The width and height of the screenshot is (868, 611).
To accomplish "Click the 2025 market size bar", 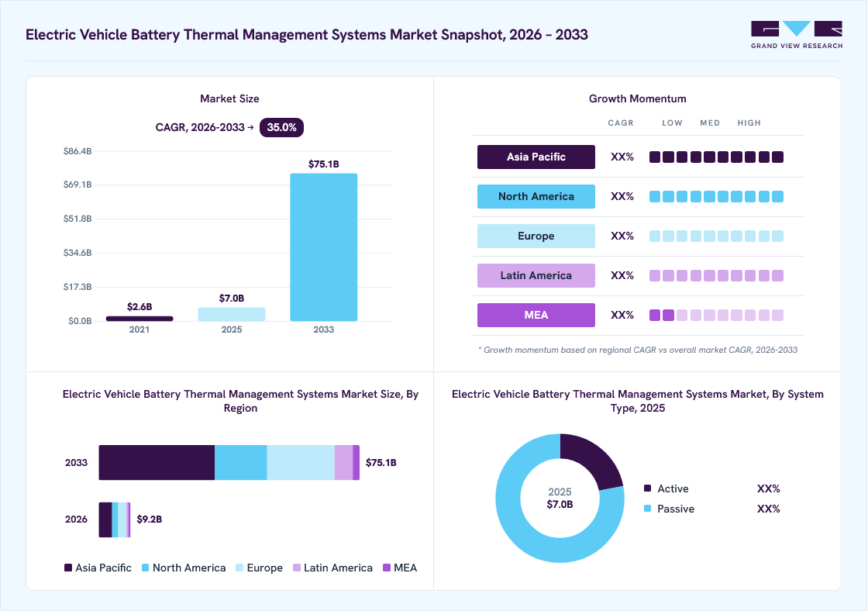I will click(x=232, y=314).
